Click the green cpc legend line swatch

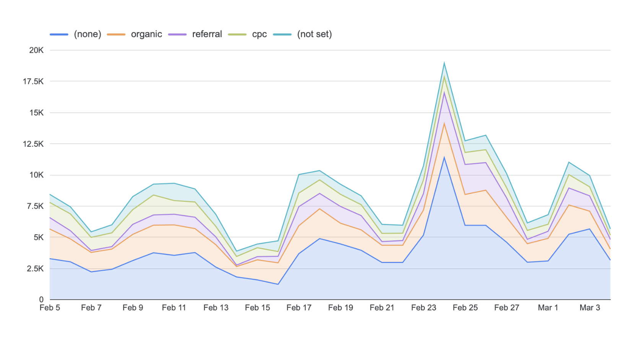pyautogui.click(x=237, y=34)
